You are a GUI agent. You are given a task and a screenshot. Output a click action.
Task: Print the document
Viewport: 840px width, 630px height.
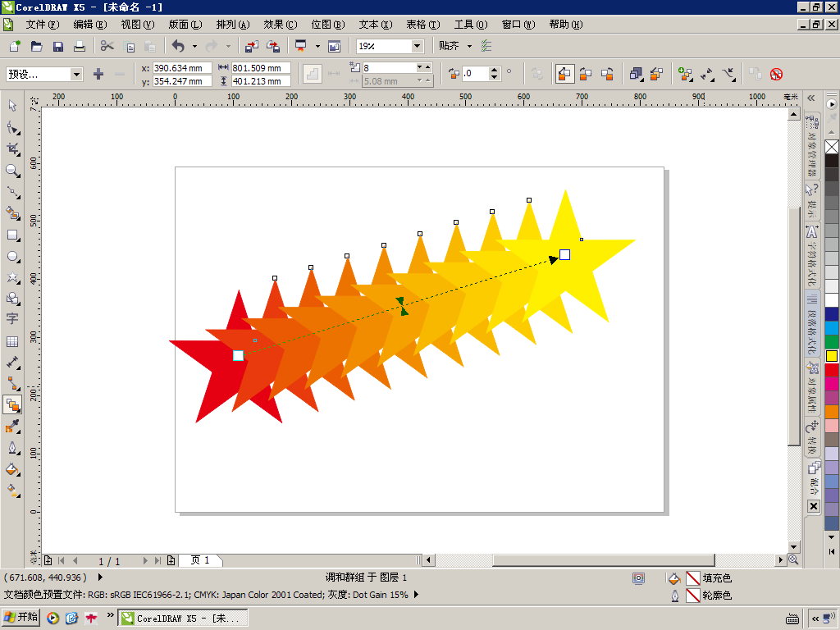coord(80,46)
